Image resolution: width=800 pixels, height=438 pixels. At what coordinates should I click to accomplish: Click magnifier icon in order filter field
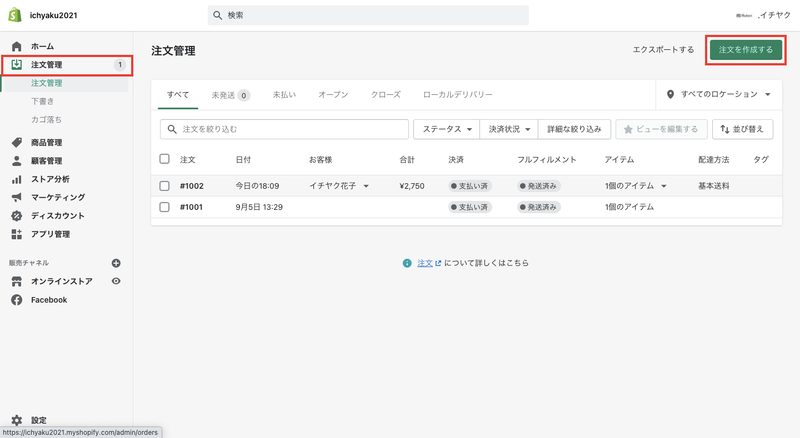click(x=172, y=129)
